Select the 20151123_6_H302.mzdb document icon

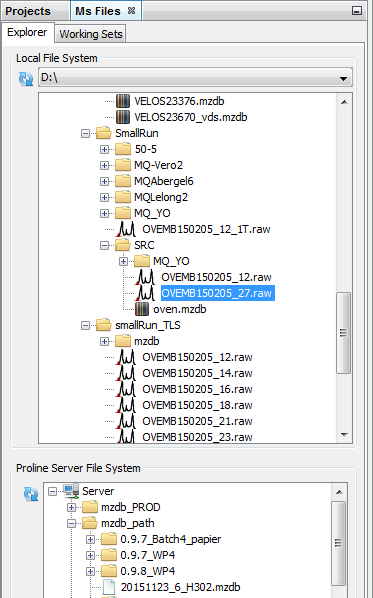tap(109, 587)
